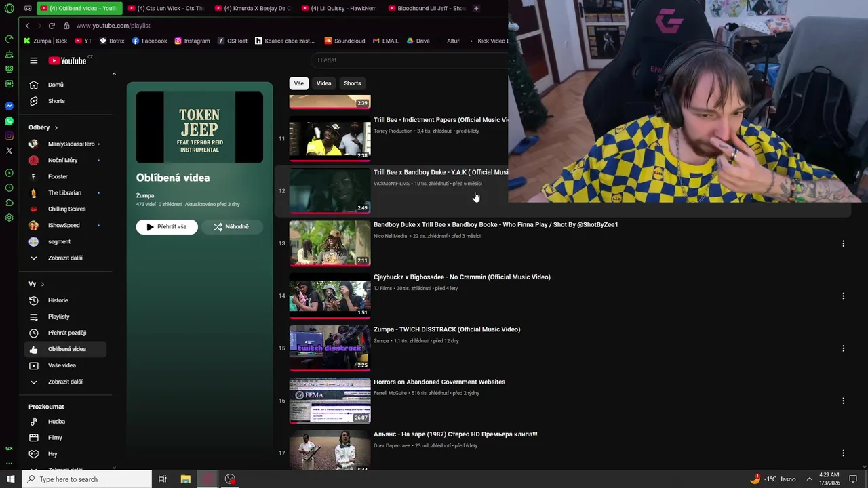Screen dimensions: 868x488
Task: Click the GX label in the sidebar
Action: 9,448
